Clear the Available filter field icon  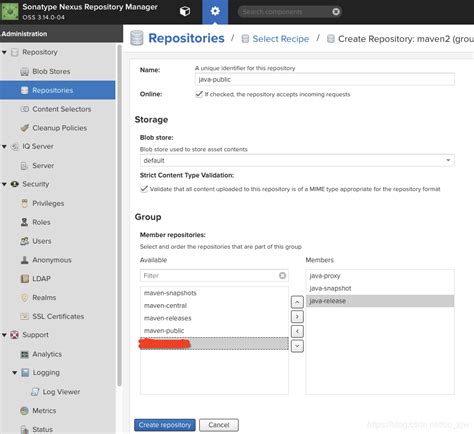(282, 275)
